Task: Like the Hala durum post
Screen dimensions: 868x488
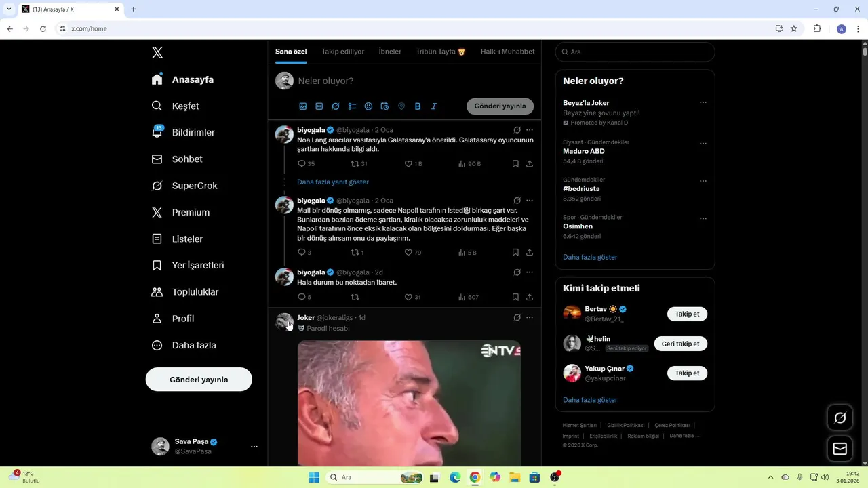Action: (x=412, y=297)
